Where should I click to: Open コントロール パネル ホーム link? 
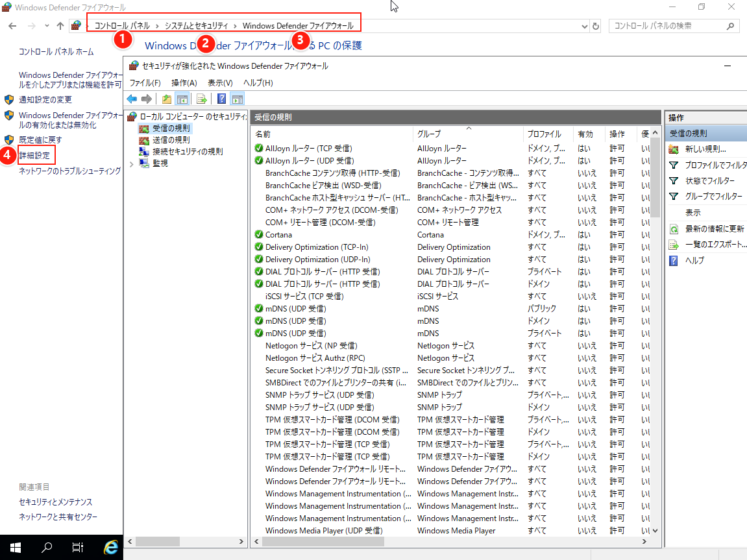tap(56, 51)
